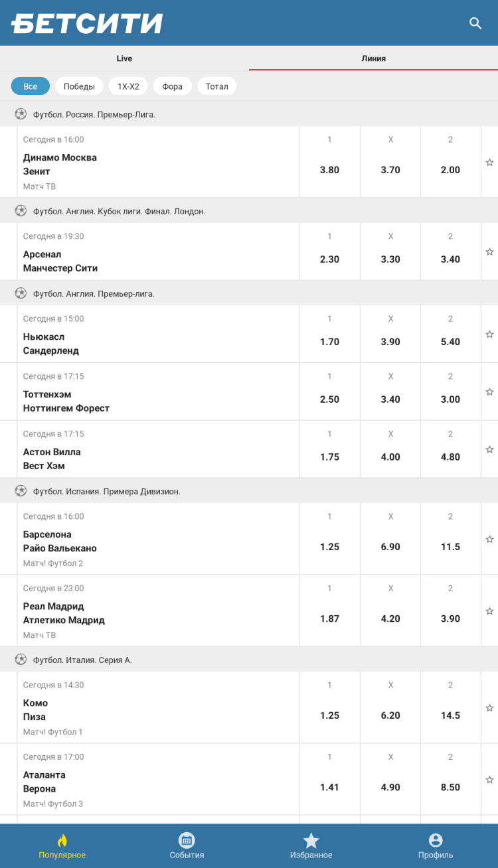The width and height of the screenshot is (498, 868).
Task: Open the Events calendar icon
Action: pos(187,840)
